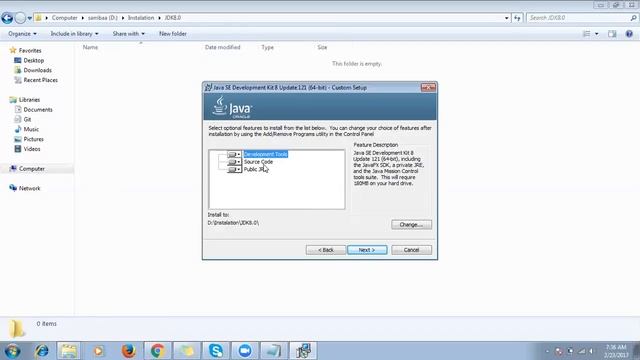The width and height of the screenshot is (640, 360).
Task: Open the Source Code feature dropdown
Action: pos(234,162)
